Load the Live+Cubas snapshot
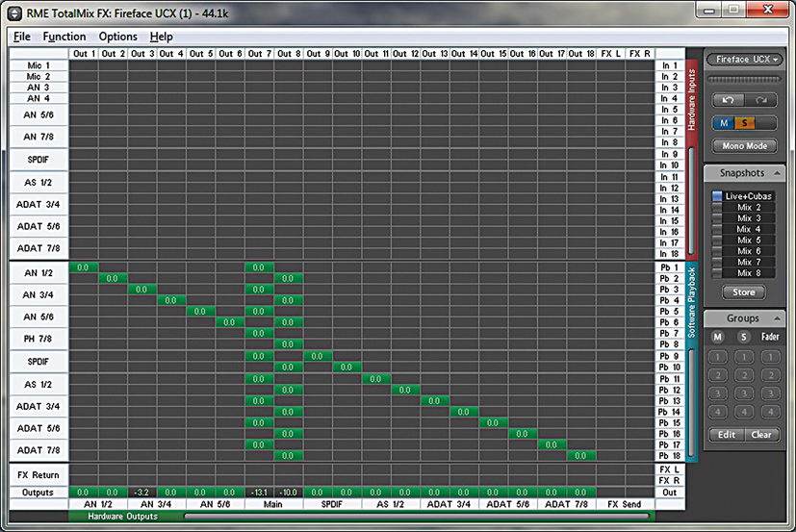 742,196
